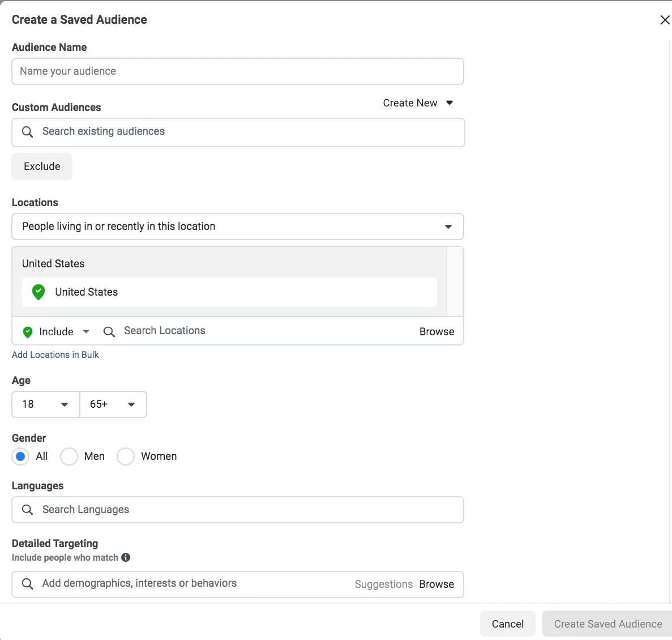Click the Search Locations magnifier icon
The image size is (672, 640).
tap(109, 331)
